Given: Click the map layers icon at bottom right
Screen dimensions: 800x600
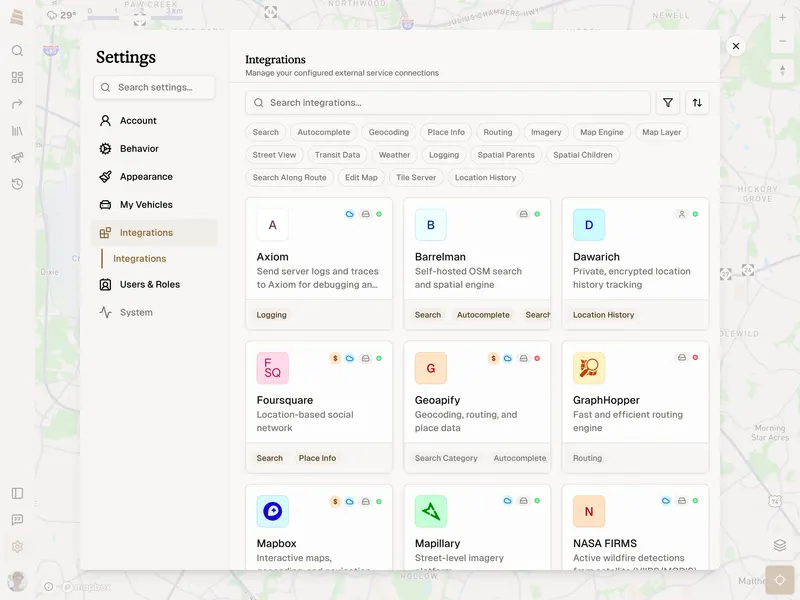Looking at the screenshot, I should tap(780, 545).
